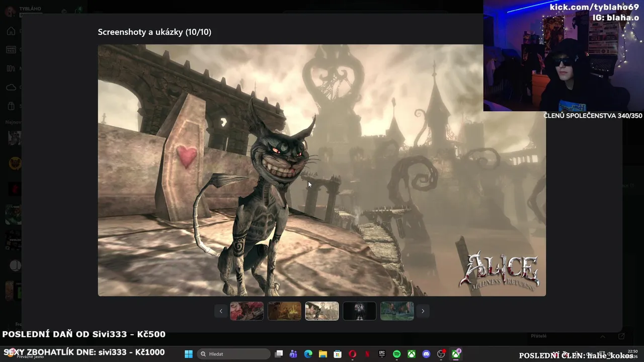644x362 pixels.
Task: Click the Hledat taskbar search box
Action: click(233, 354)
